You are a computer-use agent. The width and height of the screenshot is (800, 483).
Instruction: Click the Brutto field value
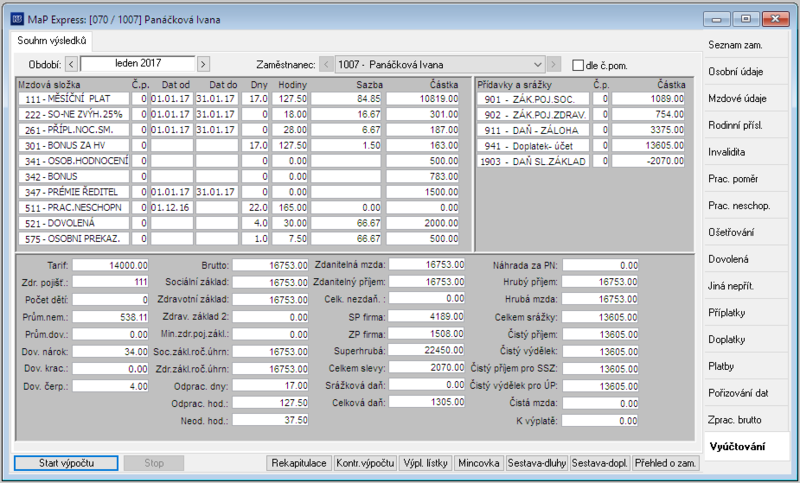coord(270,265)
